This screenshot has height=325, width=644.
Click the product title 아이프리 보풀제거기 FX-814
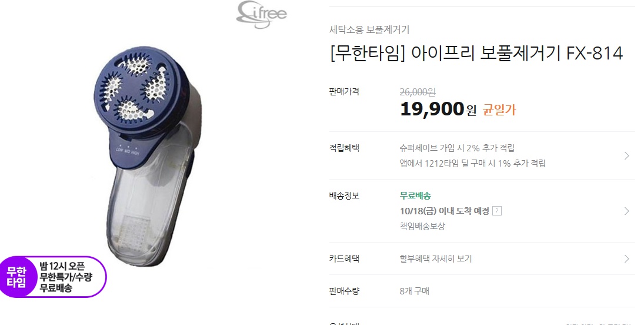476,54
